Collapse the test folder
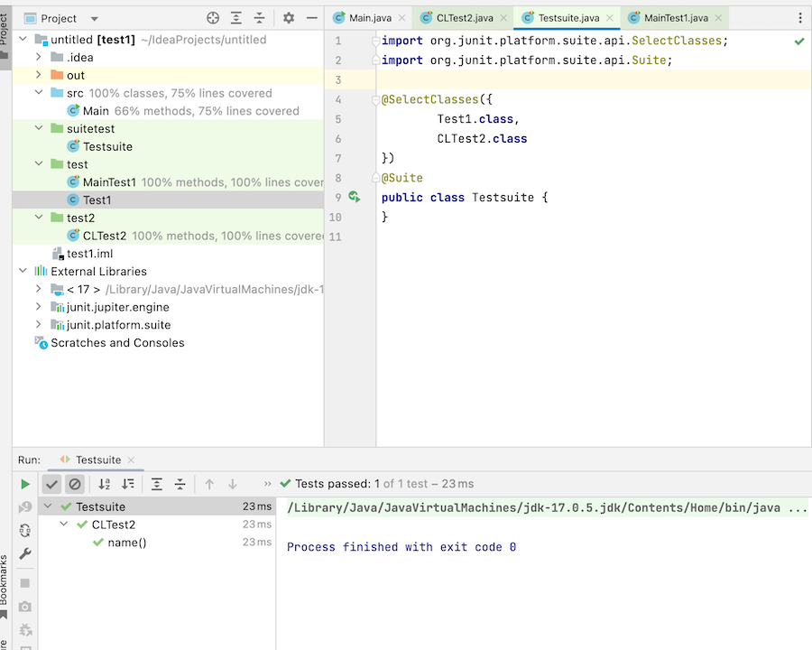The width and height of the screenshot is (812, 650). pos(38,164)
